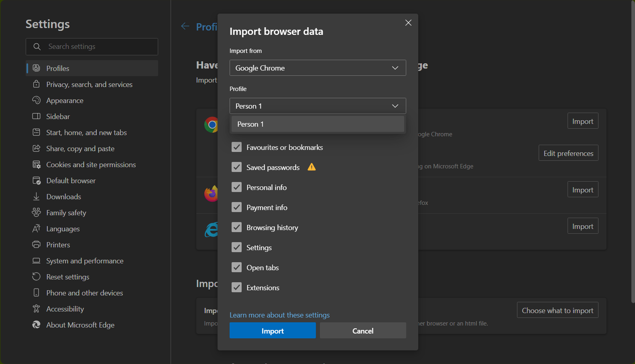Click the System and performance icon

pyautogui.click(x=36, y=261)
